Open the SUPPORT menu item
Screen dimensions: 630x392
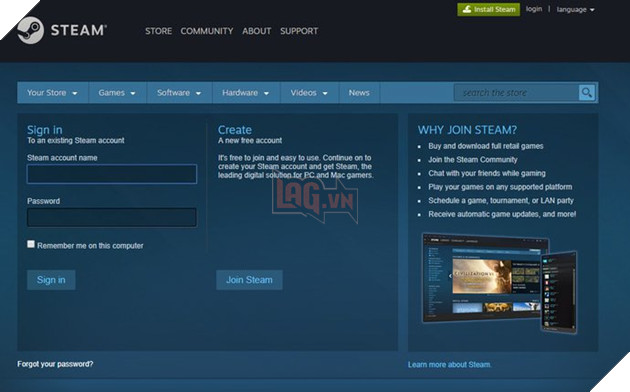[x=299, y=31]
